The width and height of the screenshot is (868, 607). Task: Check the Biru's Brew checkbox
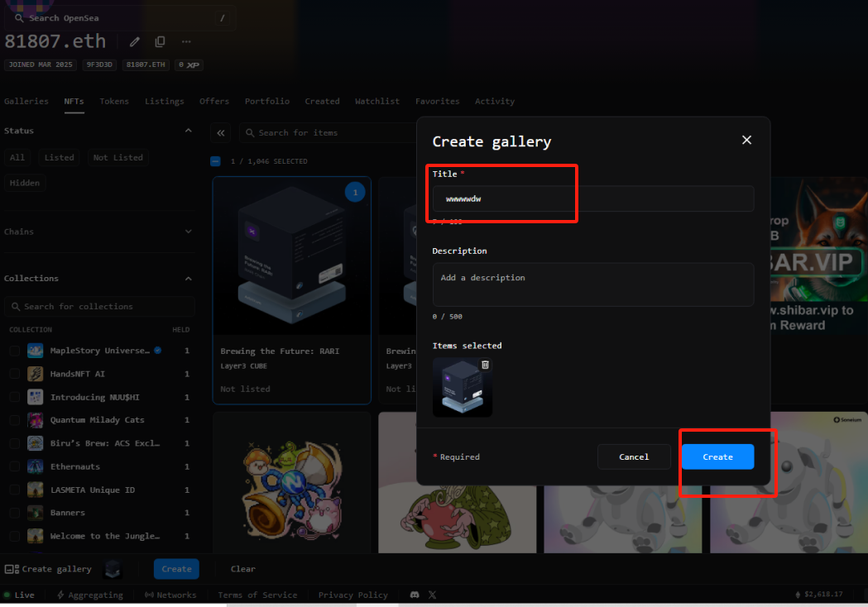(15, 443)
